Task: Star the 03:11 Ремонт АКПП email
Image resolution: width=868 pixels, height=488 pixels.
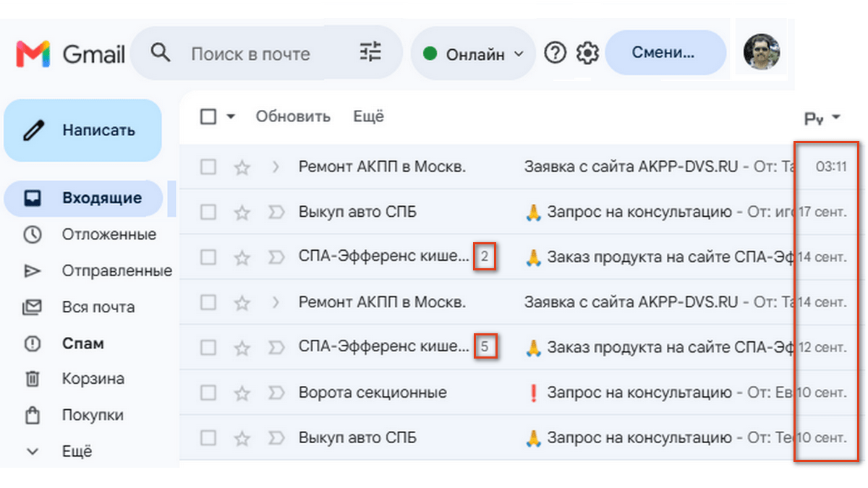Action: [242, 168]
